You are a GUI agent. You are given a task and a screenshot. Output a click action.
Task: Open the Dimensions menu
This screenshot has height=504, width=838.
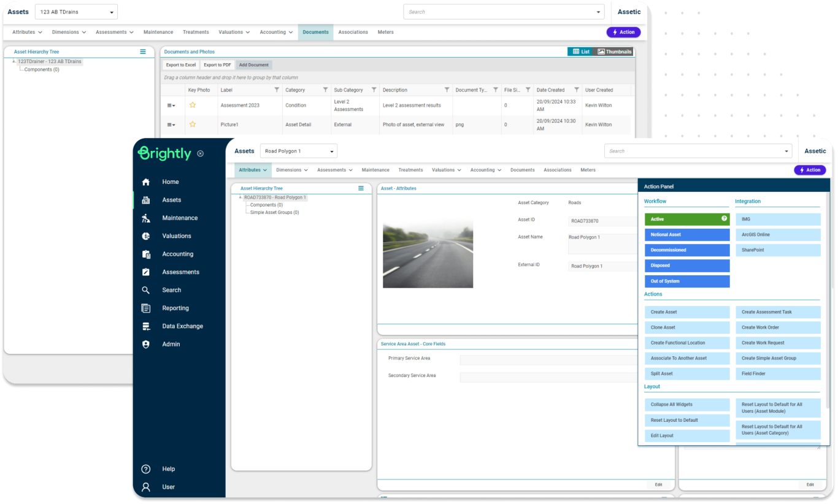click(x=291, y=170)
